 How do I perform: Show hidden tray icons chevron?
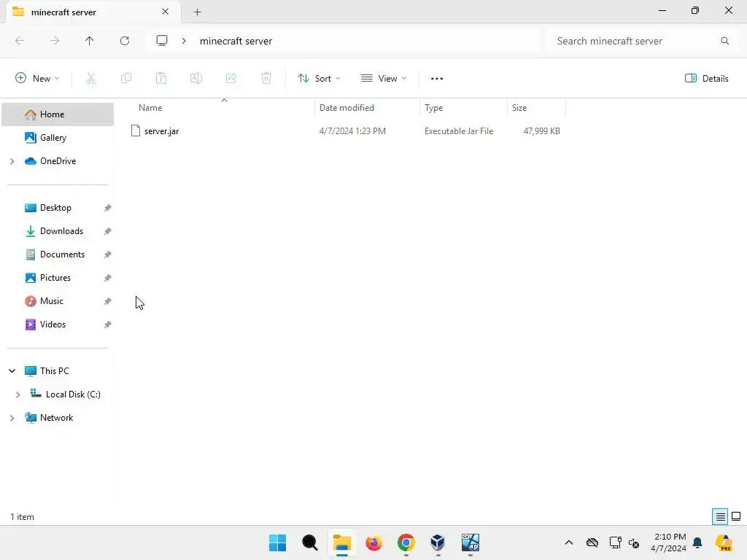(x=569, y=542)
